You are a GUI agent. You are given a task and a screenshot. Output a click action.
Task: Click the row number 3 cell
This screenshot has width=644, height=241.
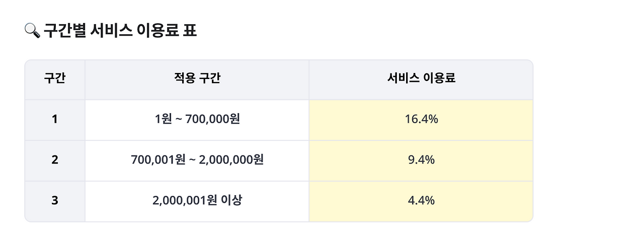55,201
